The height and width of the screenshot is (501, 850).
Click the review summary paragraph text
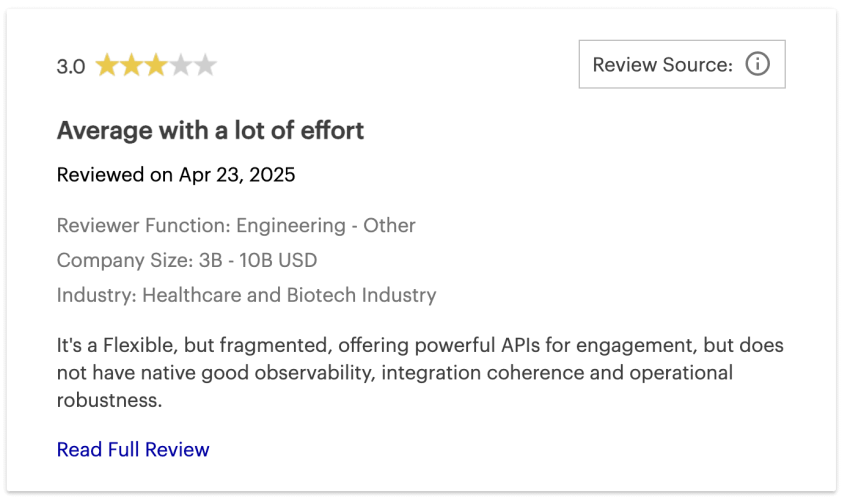[x=420, y=372]
